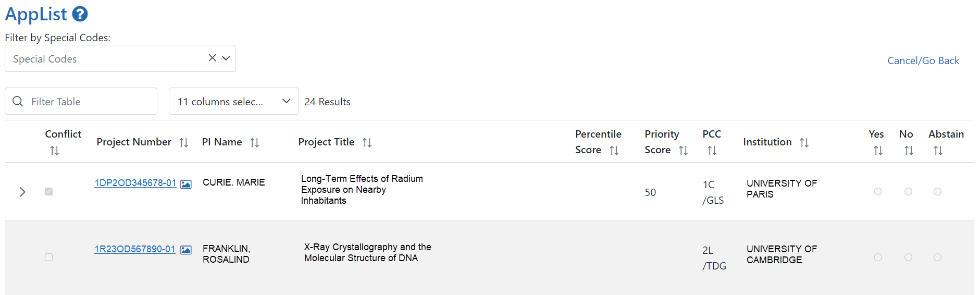Open the 11 columns selected dropdown
Screen dimensions: 980x295
pos(234,101)
